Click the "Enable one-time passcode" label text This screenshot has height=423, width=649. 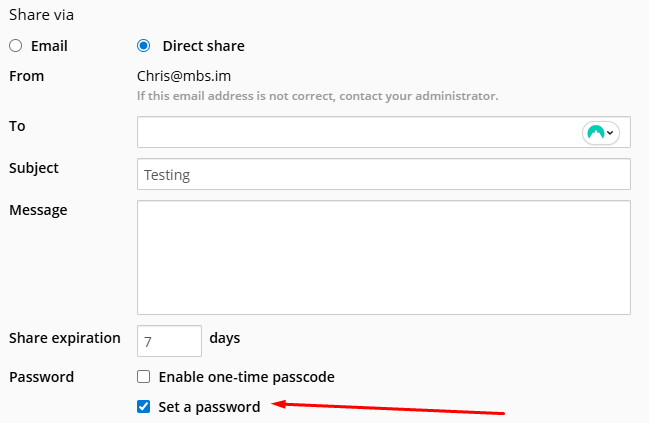247,377
